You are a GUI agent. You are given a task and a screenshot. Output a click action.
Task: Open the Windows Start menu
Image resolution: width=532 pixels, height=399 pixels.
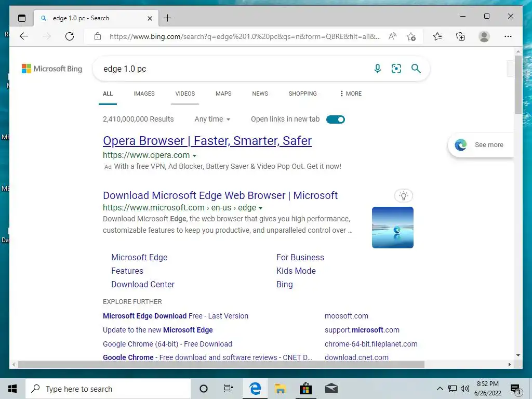pyautogui.click(x=12, y=389)
